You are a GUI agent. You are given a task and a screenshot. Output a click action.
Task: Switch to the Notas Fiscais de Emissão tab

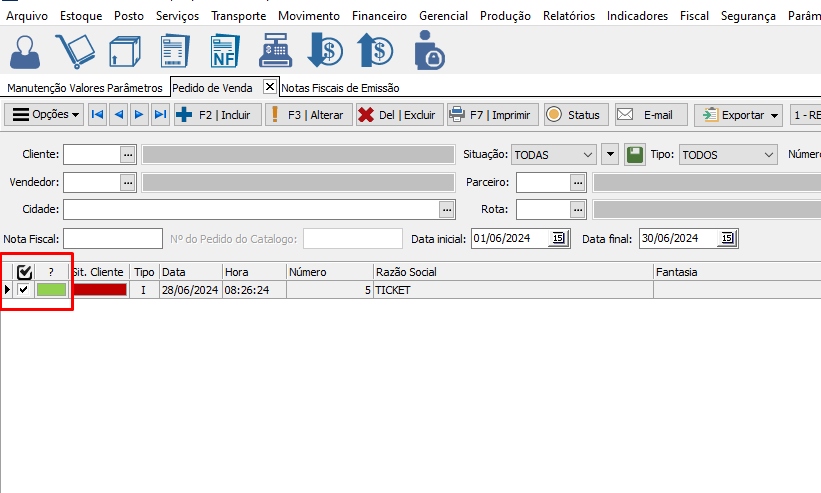pyautogui.click(x=340, y=88)
